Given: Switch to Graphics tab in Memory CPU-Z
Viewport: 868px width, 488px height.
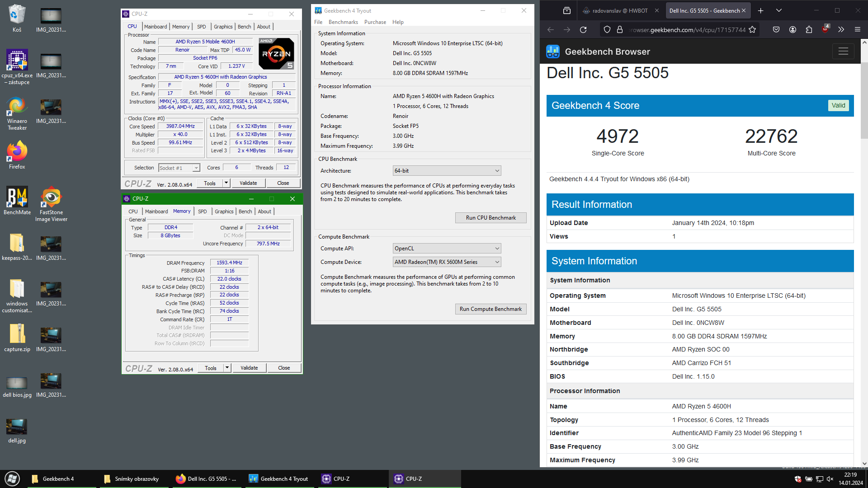Looking at the screenshot, I should [224, 211].
